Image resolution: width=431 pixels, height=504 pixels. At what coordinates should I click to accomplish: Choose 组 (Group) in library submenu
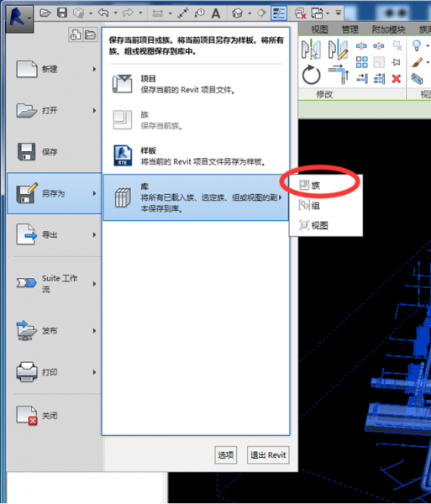tap(326, 206)
